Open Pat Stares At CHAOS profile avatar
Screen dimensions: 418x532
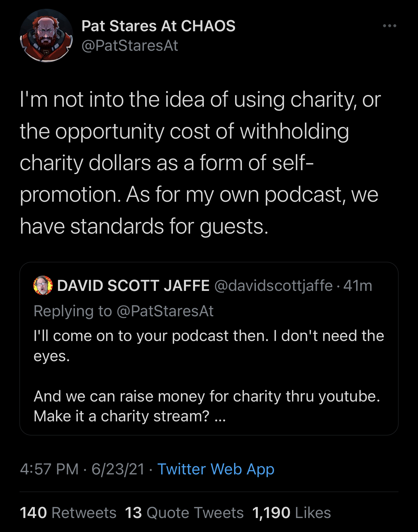(46, 35)
